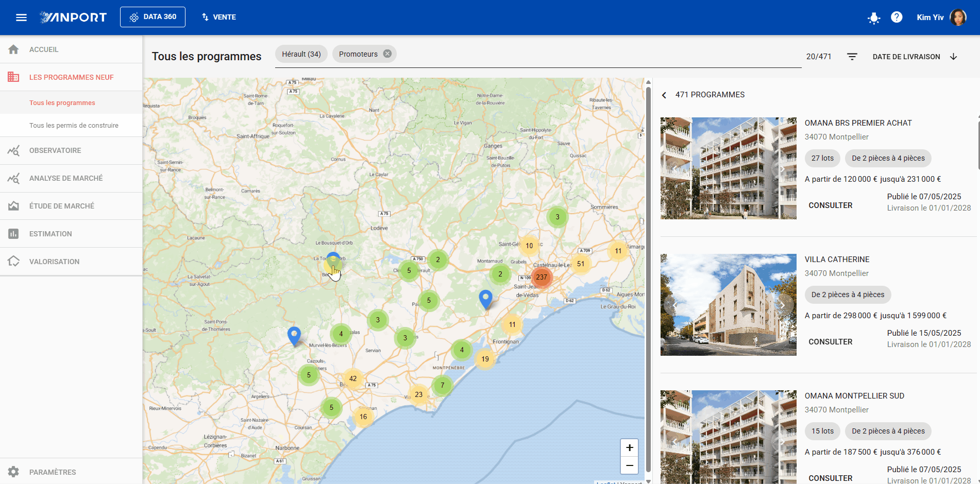This screenshot has height=484, width=980.
Task: Click the Yanport logo
Action: tap(73, 18)
